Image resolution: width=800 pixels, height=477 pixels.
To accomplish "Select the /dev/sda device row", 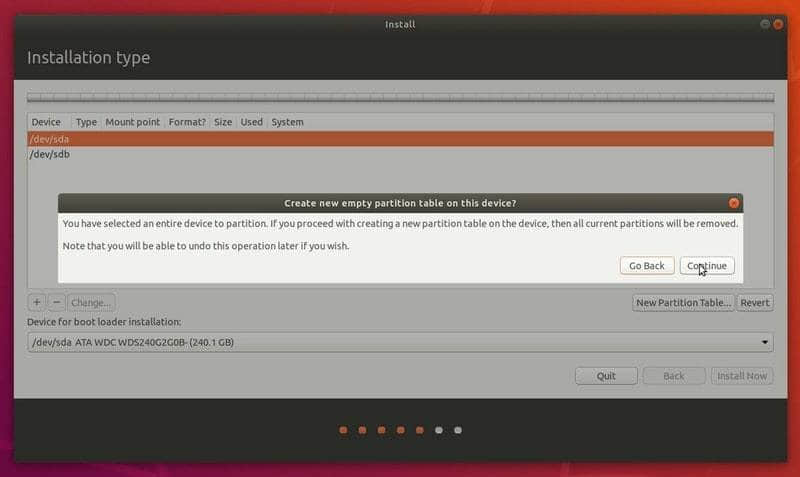I will click(401, 139).
